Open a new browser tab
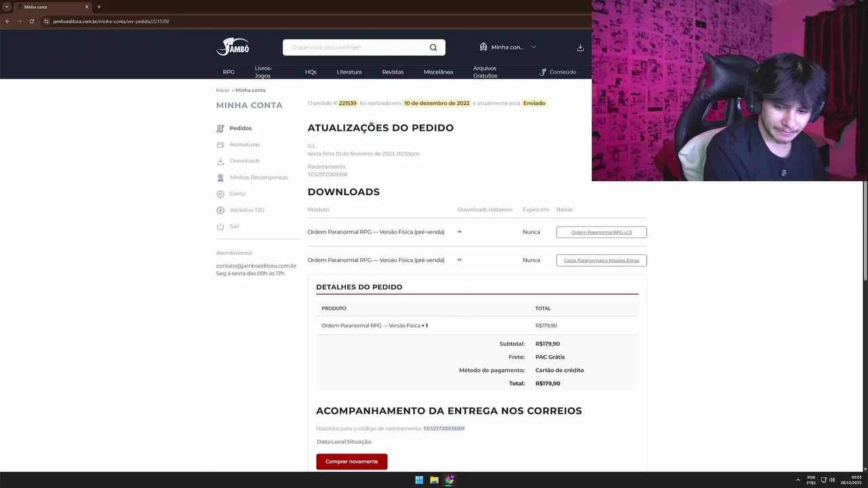 click(98, 7)
